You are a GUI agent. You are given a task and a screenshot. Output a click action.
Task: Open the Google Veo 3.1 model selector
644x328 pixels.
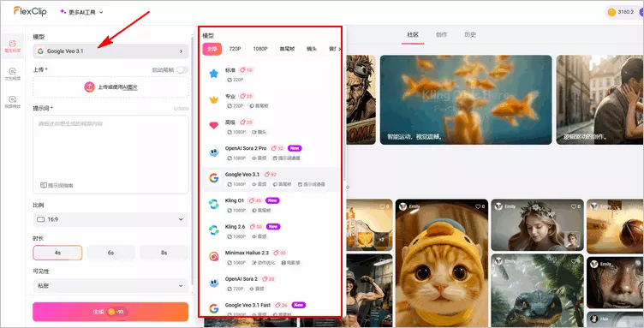(110, 51)
